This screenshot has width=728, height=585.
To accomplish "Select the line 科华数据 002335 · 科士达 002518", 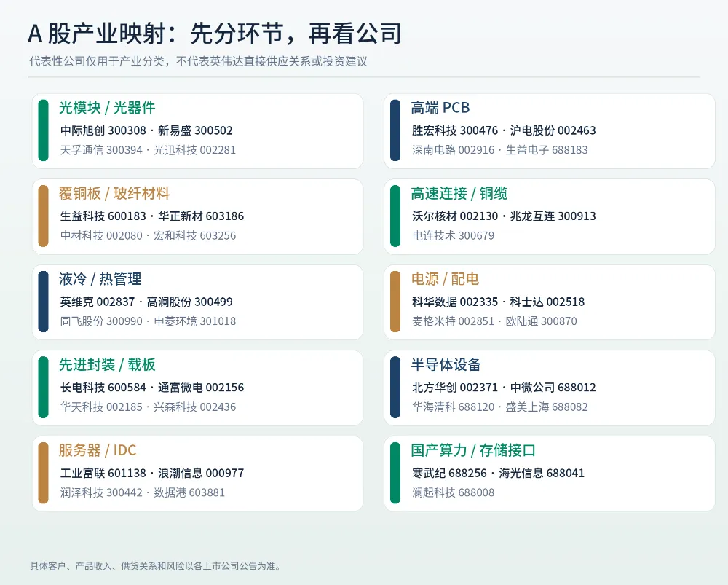I will (x=498, y=302).
